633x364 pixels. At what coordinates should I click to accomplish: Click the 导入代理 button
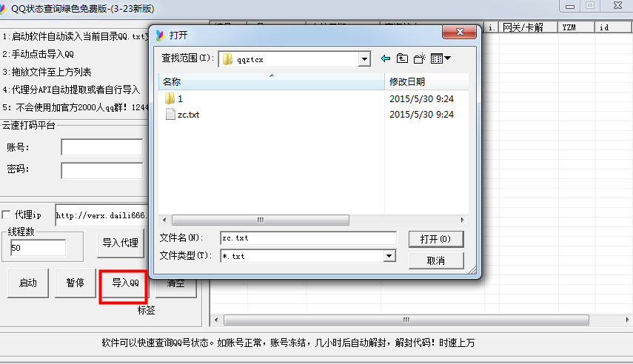pyautogui.click(x=120, y=243)
